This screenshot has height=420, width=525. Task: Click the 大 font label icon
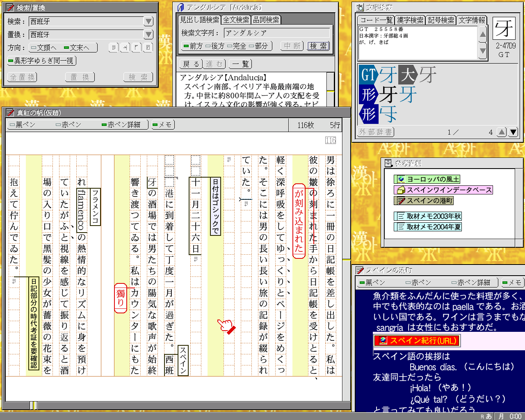coord(408,75)
